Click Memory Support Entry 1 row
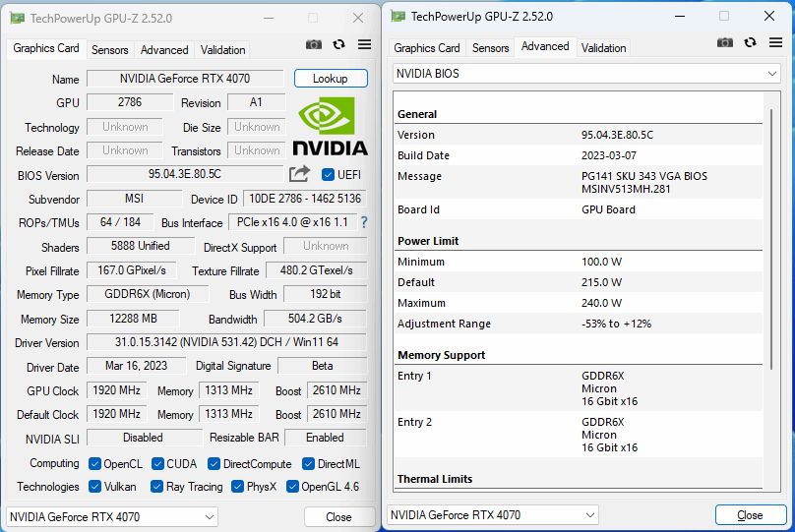795x532 pixels. pos(578,388)
